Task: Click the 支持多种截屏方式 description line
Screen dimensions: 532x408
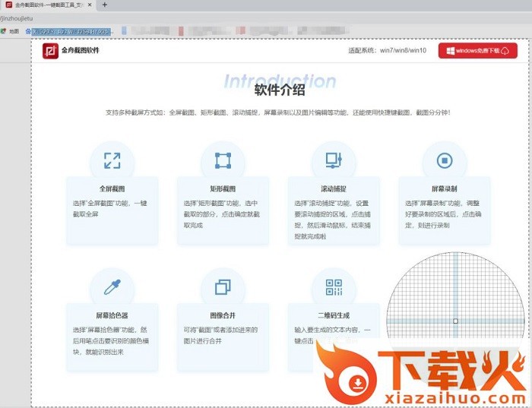Action: pos(278,112)
